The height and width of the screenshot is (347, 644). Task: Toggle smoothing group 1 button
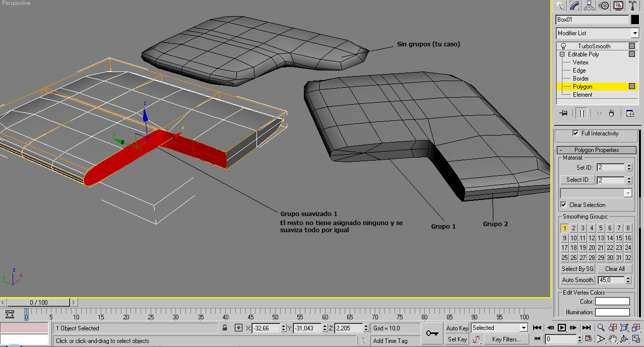564,228
